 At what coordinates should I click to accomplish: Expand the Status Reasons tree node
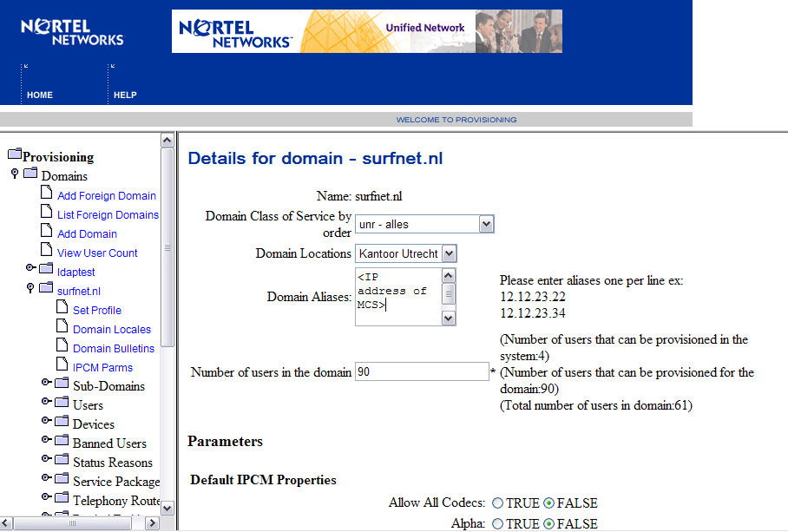pos(46,458)
